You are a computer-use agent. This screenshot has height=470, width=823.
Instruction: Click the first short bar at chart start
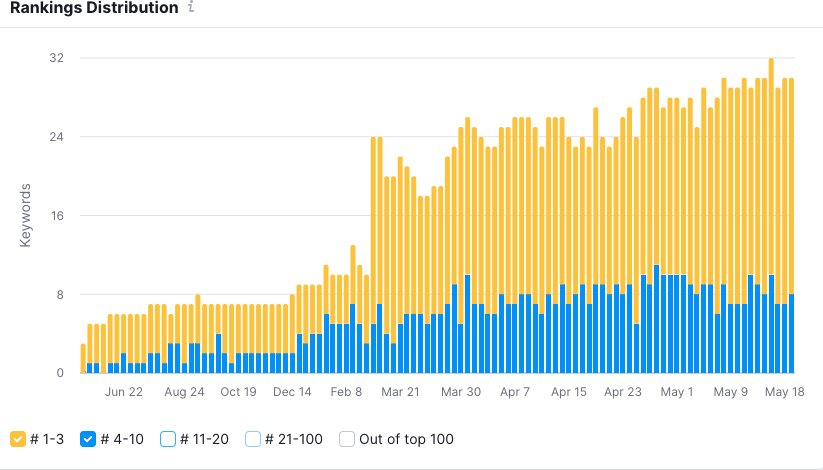[x=83, y=358]
